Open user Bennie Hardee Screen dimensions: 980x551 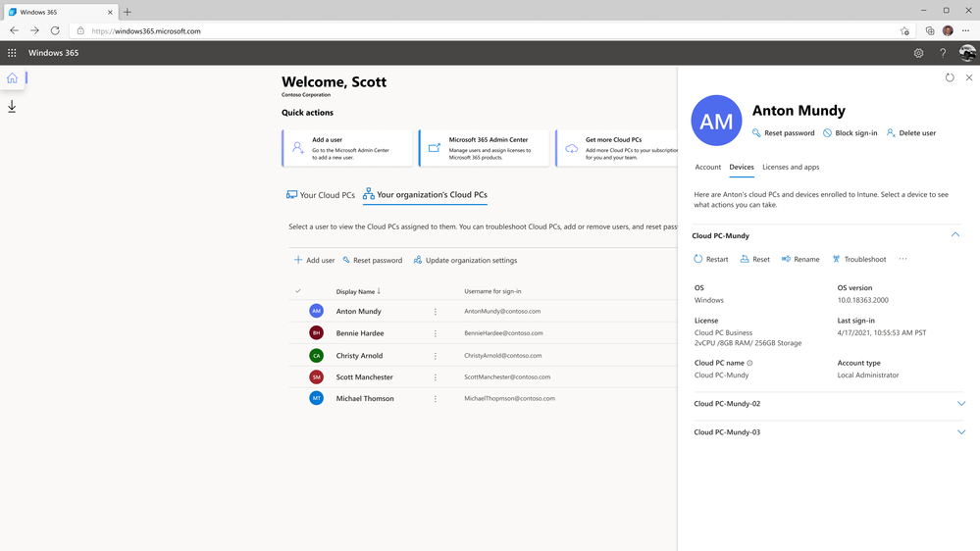pyautogui.click(x=360, y=333)
